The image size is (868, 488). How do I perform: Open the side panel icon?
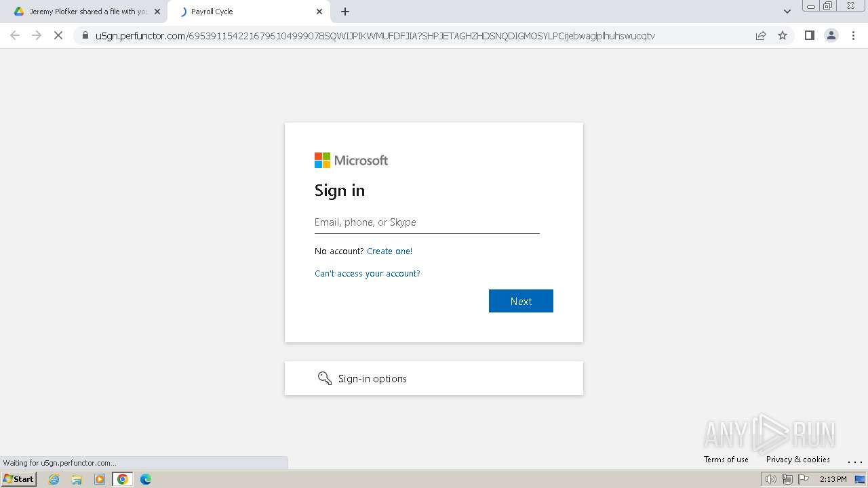809,35
